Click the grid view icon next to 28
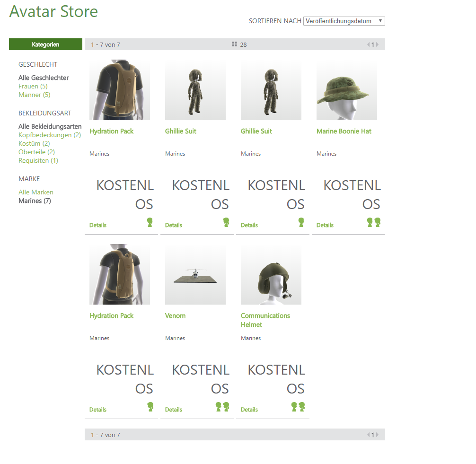476x464 pixels. pyautogui.click(x=234, y=44)
